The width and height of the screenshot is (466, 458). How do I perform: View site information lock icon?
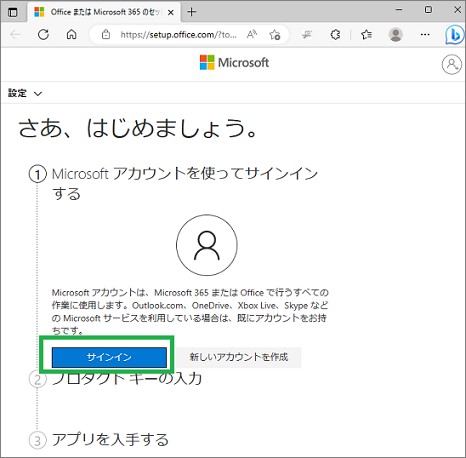pos(106,34)
